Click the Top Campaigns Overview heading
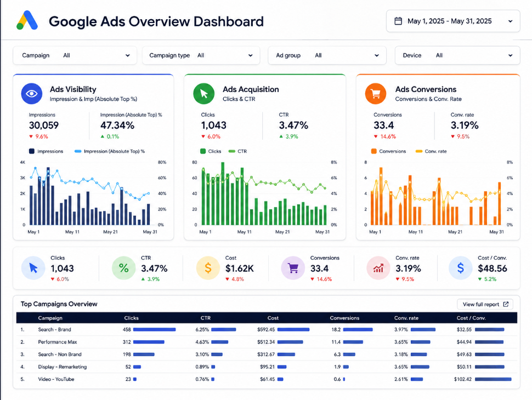Image resolution: width=532 pixels, height=400 pixels. click(59, 304)
